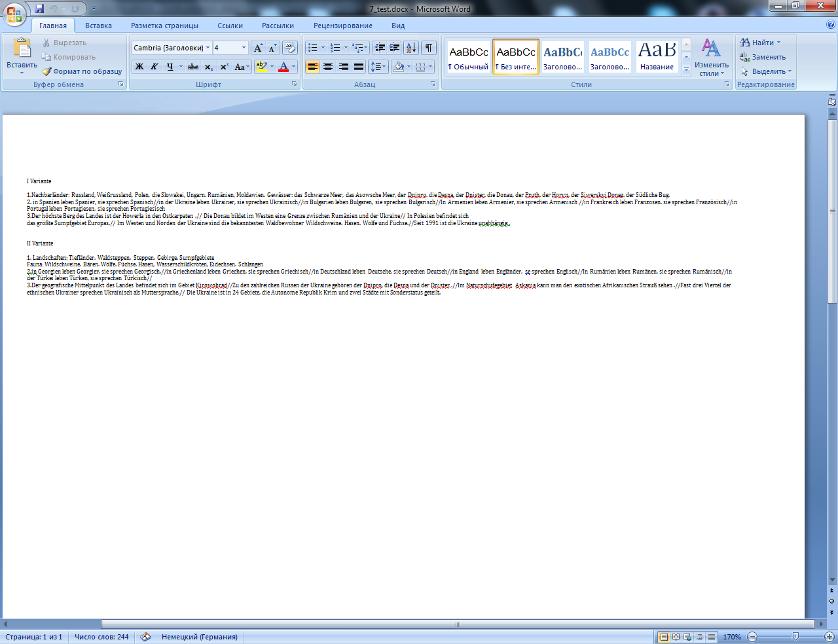This screenshot has width=838, height=644.
Task: Open the Абзац dialog launcher
Action: click(433, 84)
